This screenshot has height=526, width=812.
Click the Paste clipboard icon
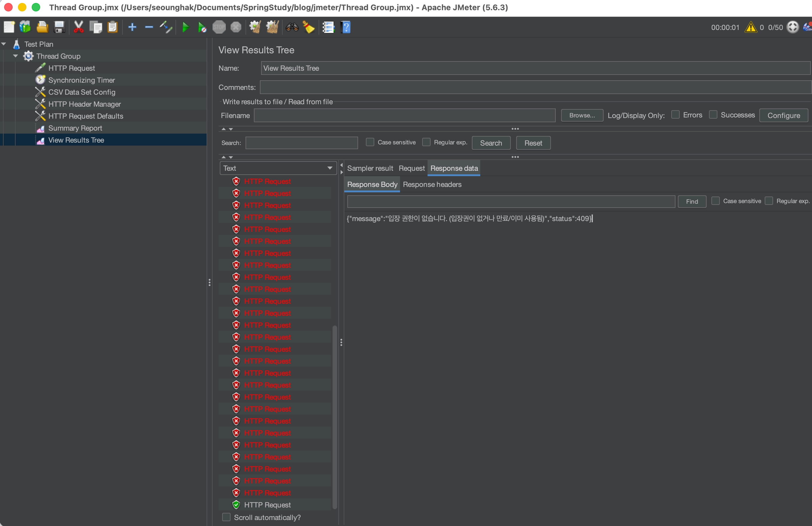(113, 27)
